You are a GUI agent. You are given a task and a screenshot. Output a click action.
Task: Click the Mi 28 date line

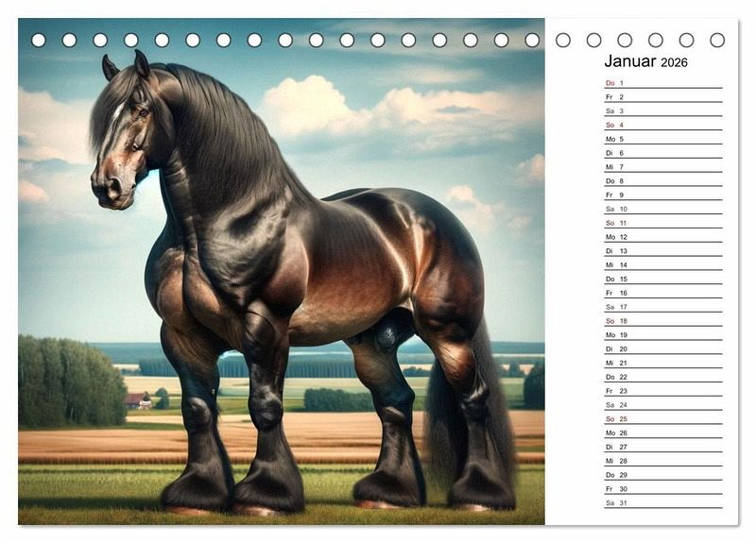pos(661,461)
